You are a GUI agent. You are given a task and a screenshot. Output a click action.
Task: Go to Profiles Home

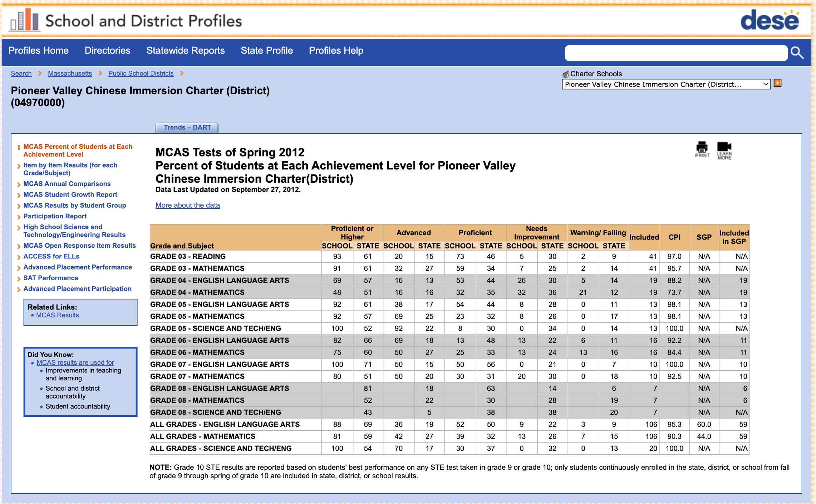38,51
